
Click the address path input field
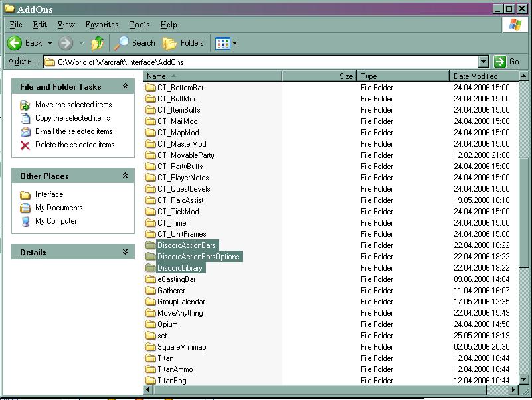(261, 62)
